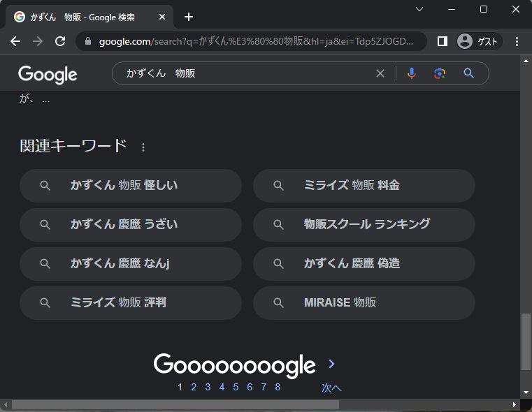532x412 pixels.
Task: Close the かずくん 物販 tab
Action: [x=162, y=17]
